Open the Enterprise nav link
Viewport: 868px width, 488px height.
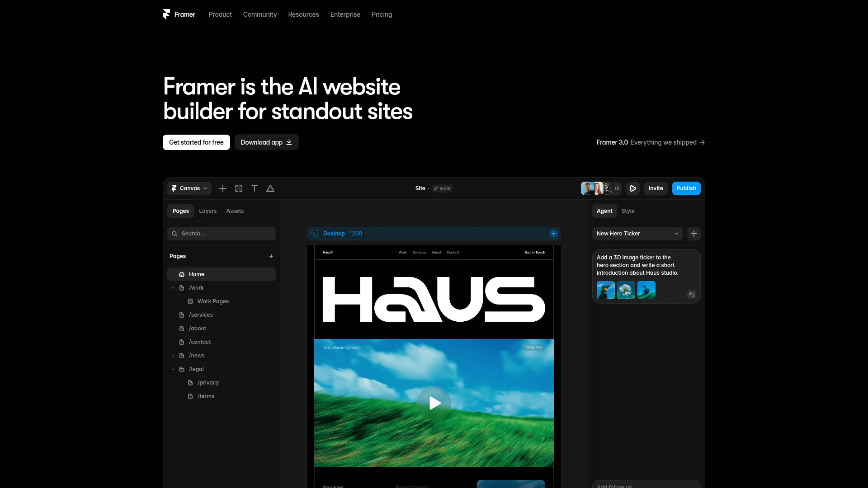(x=345, y=14)
